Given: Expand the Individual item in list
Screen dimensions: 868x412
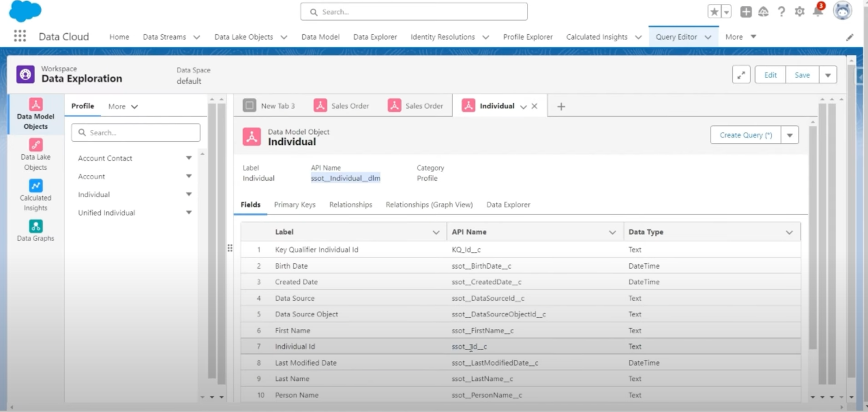Looking at the screenshot, I should 189,194.
